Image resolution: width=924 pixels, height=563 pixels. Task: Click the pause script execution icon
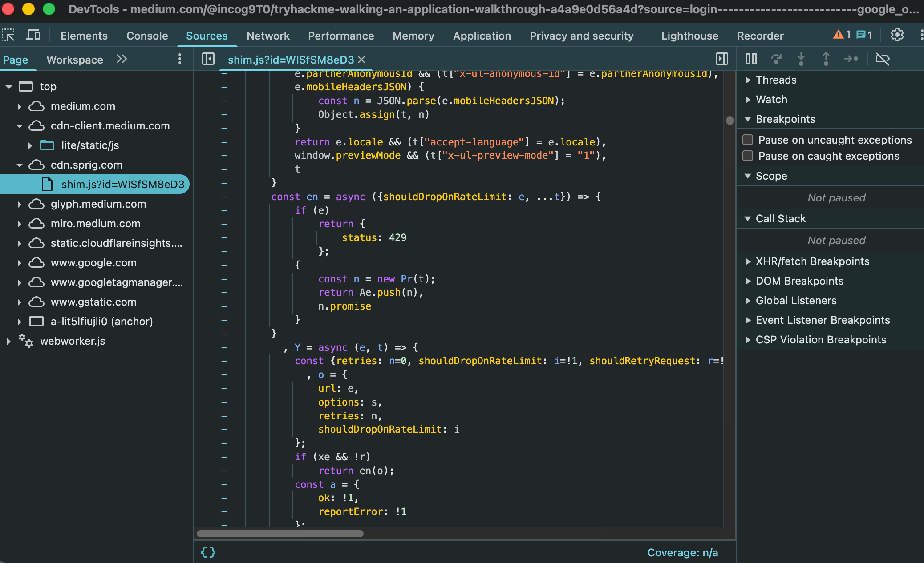pos(751,59)
